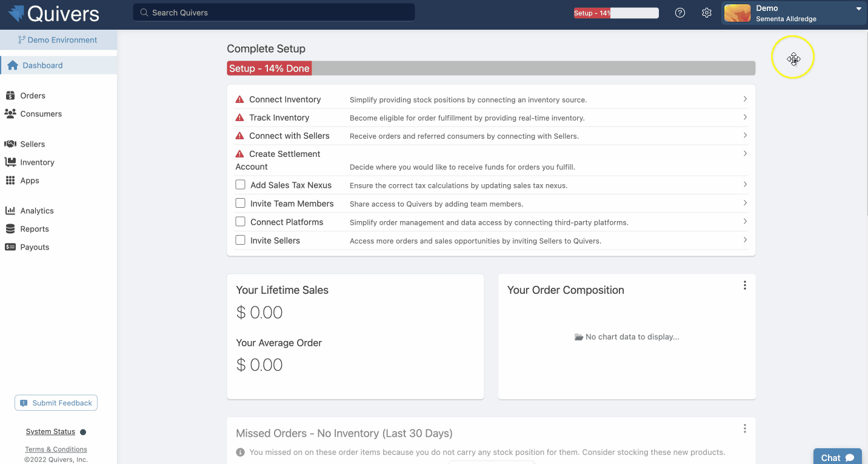Screen dimensions: 868x464
Task: Click the Analytics bar chart icon
Action: 10,211
